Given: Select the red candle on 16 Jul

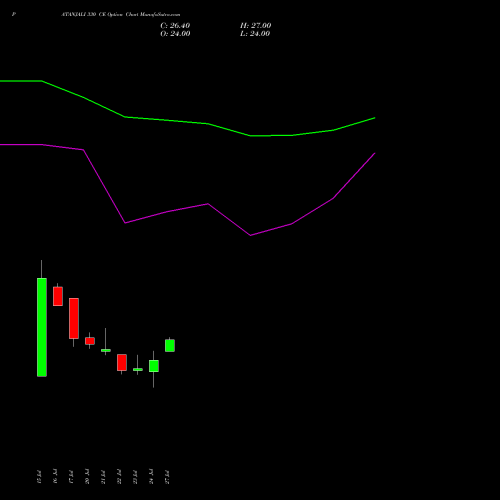Looking at the screenshot, I should coord(58,296).
